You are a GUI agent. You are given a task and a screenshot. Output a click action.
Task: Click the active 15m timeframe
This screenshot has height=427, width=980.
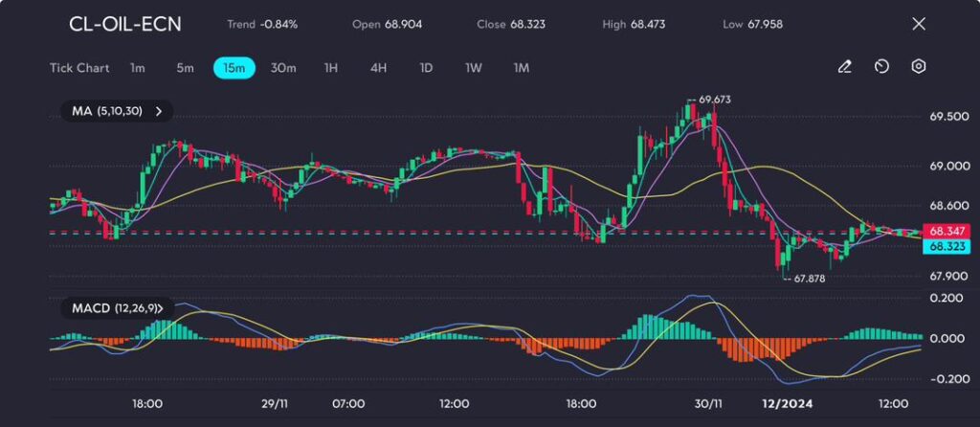tap(234, 68)
